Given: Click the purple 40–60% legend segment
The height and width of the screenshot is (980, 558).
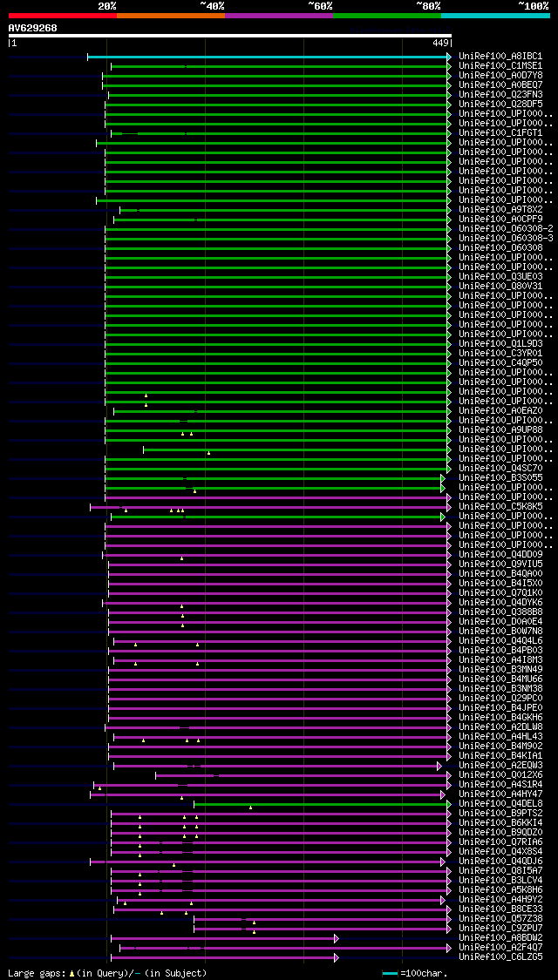Looking at the screenshot, I should pyautogui.click(x=279, y=15).
